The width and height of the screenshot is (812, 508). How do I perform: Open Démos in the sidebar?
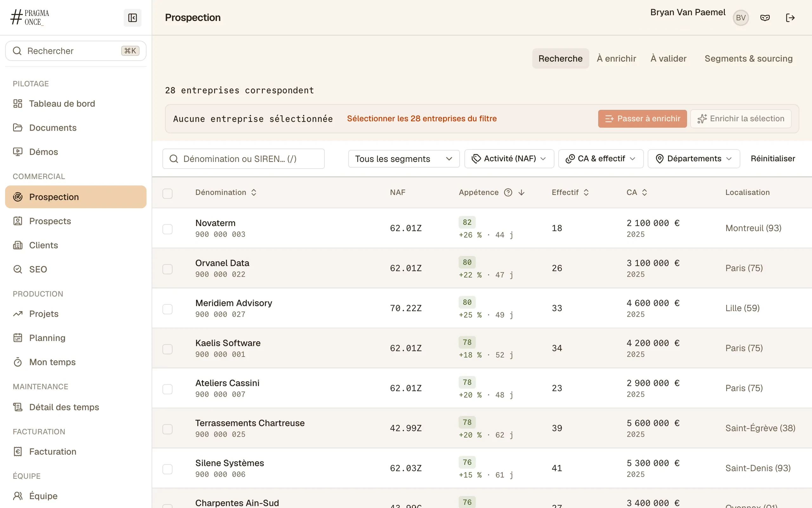(x=75, y=152)
